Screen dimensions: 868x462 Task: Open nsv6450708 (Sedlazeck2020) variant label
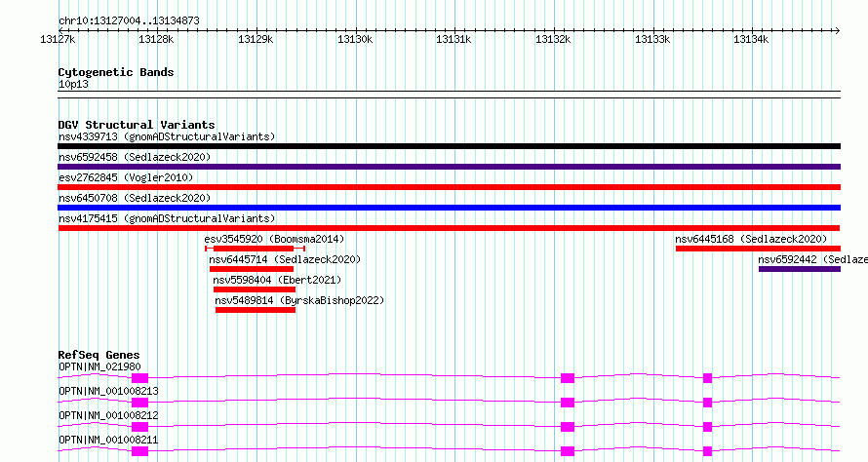tap(135, 198)
